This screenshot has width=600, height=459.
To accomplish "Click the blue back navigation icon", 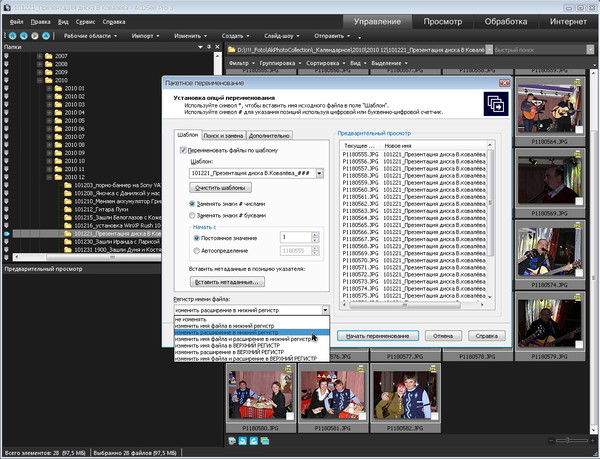I will (24, 36).
